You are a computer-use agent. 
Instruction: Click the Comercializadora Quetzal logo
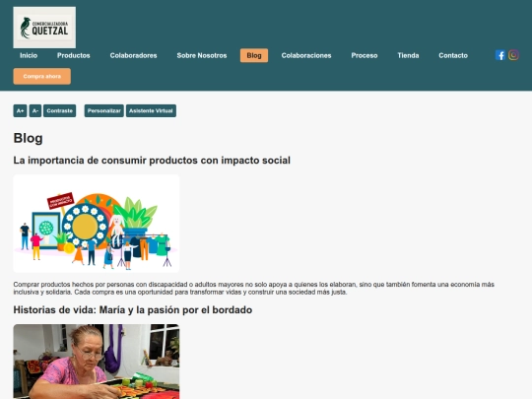[44, 28]
